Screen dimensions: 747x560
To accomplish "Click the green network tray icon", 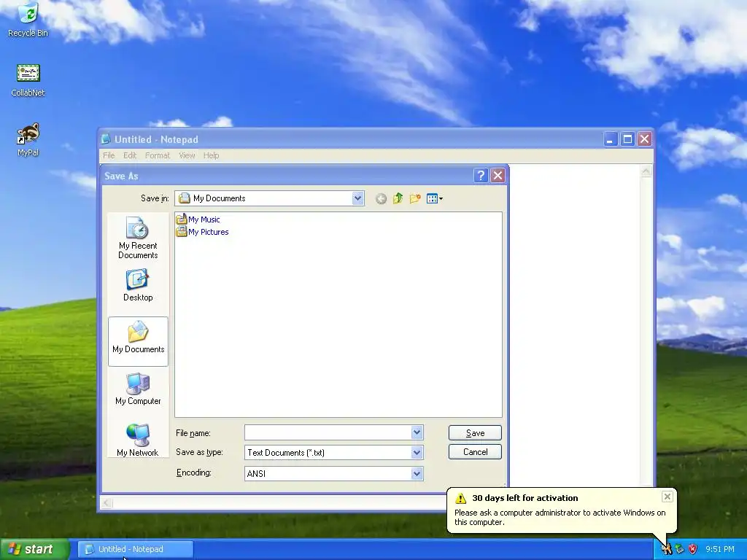I will 680,549.
